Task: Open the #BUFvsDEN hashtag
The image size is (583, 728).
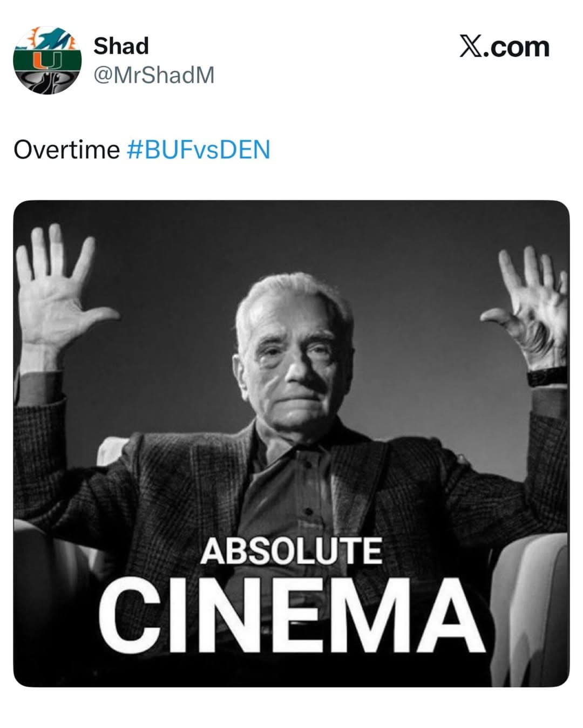Action: coord(198,149)
